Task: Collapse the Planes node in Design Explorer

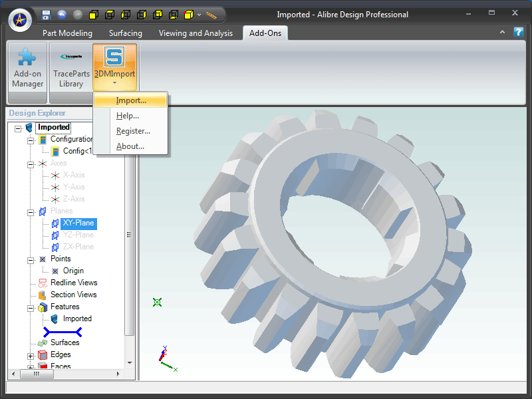Action: 31,211
